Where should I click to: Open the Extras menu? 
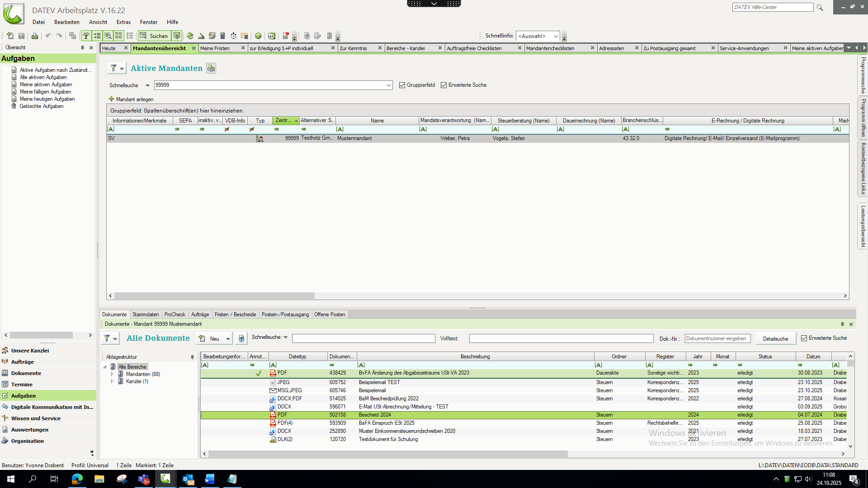pos(123,22)
